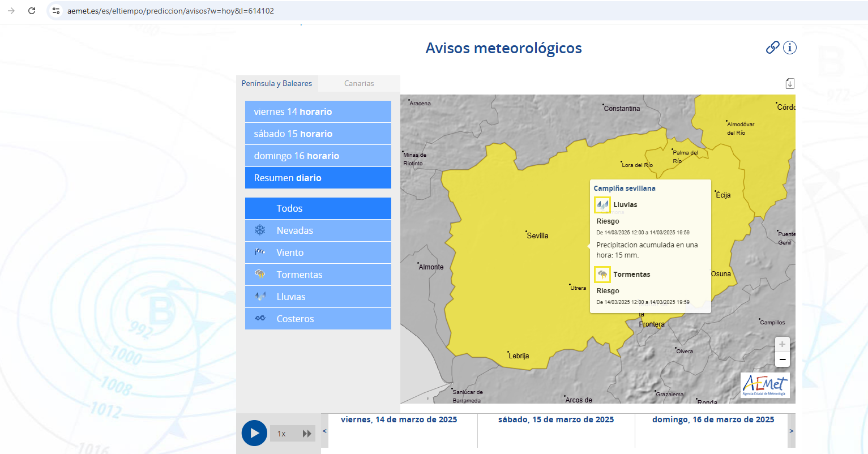This screenshot has width=868, height=454.
Task: Open the information icon next to title
Action: [x=789, y=48]
